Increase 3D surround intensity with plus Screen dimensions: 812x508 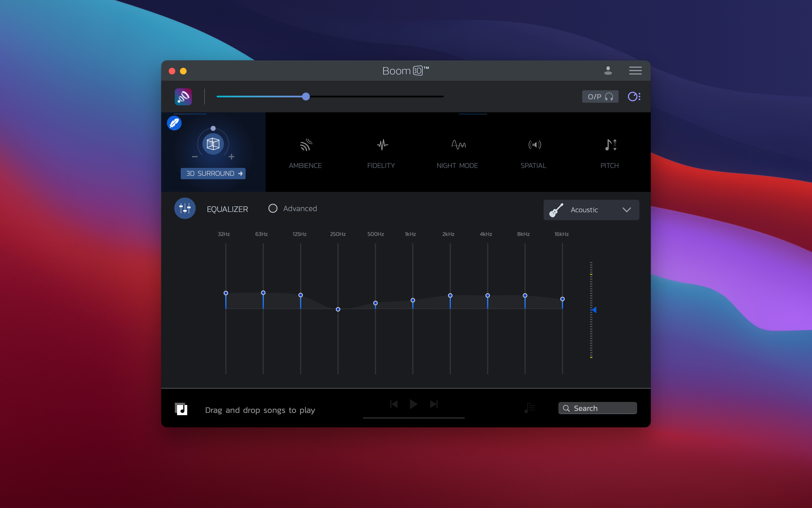point(231,157)
